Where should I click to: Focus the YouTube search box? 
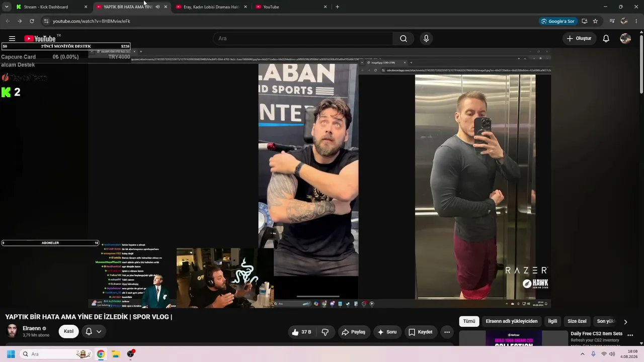click(303, 39)
